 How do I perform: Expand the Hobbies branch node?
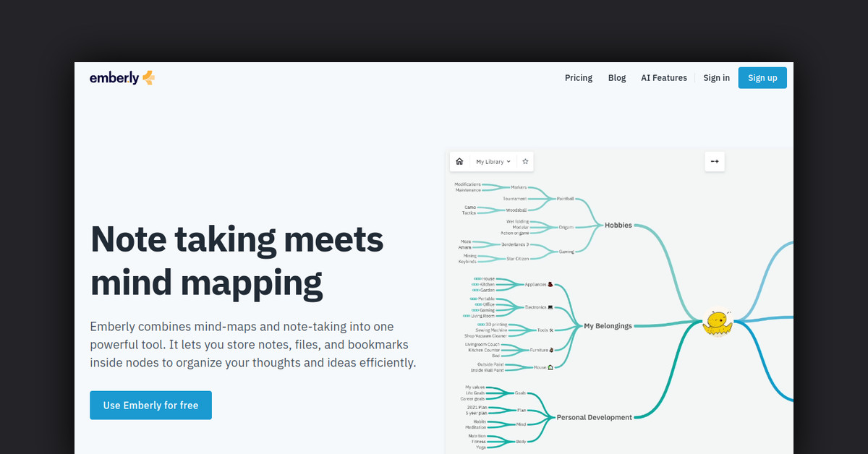(618, 226)
